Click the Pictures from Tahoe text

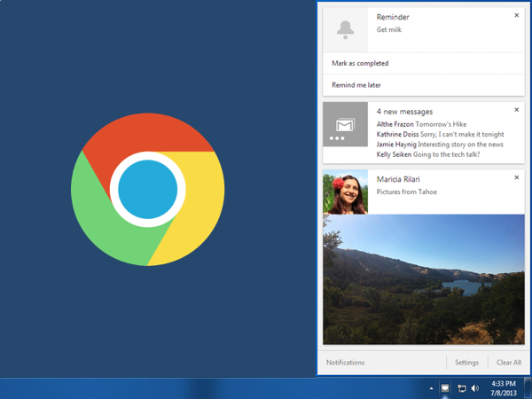coord(406,192)
